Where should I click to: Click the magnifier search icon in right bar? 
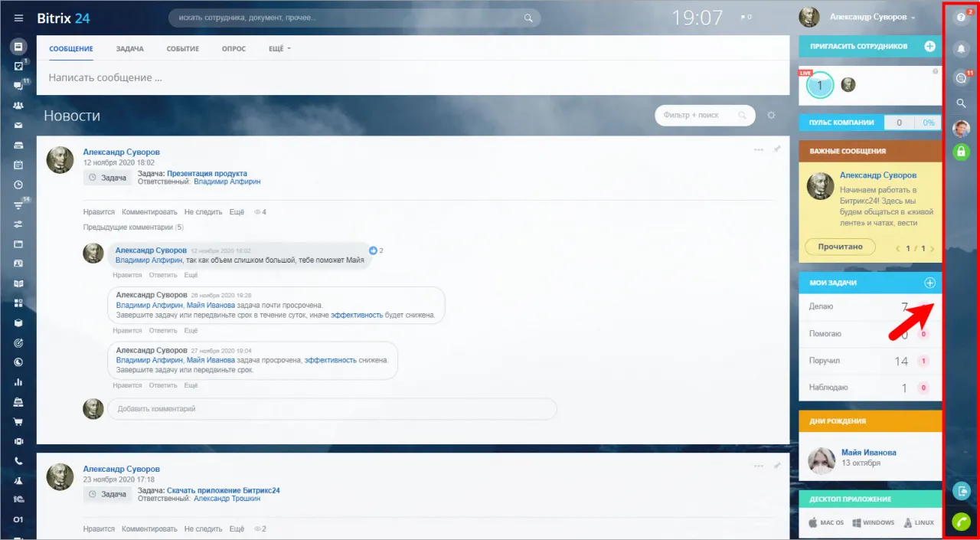961,103
